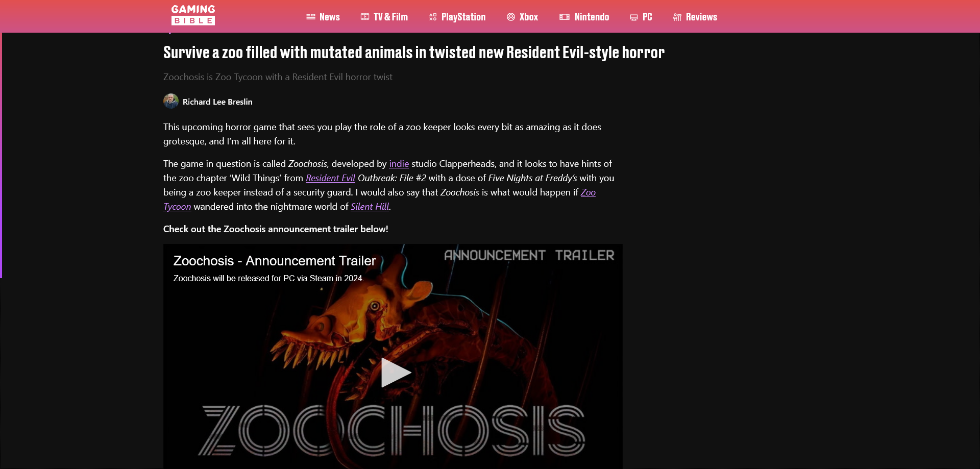Screen dimensions: 980x469
Task: Click the video title Zoochosis - Announcement Trailer
Action: click(x=275, y=261)
